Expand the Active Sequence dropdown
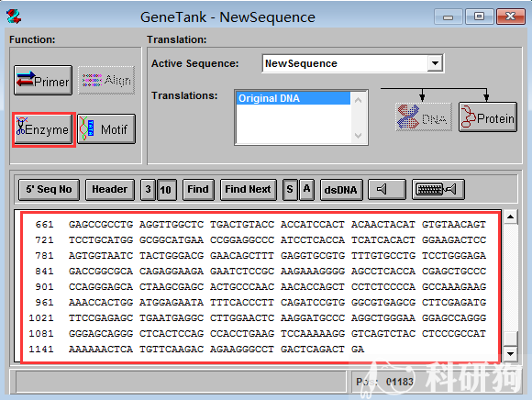Image resolution: width=532 pixels, height=400 pixels. [435, 63]
